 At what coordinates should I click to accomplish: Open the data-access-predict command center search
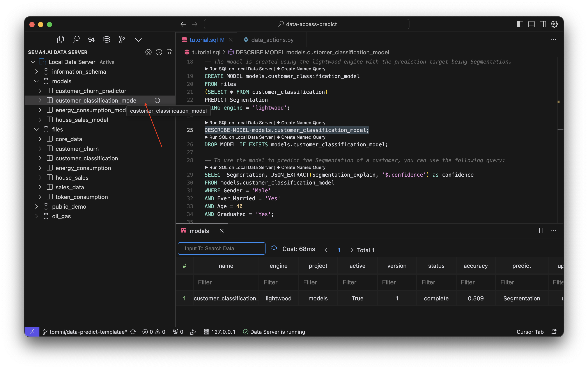coord(306,24)
